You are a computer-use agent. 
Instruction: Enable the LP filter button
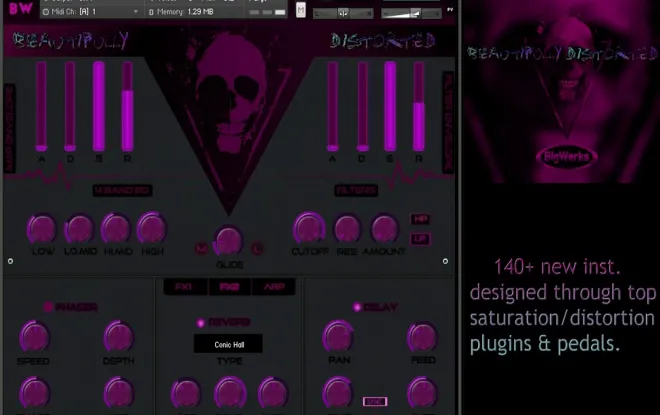point(420,239)
